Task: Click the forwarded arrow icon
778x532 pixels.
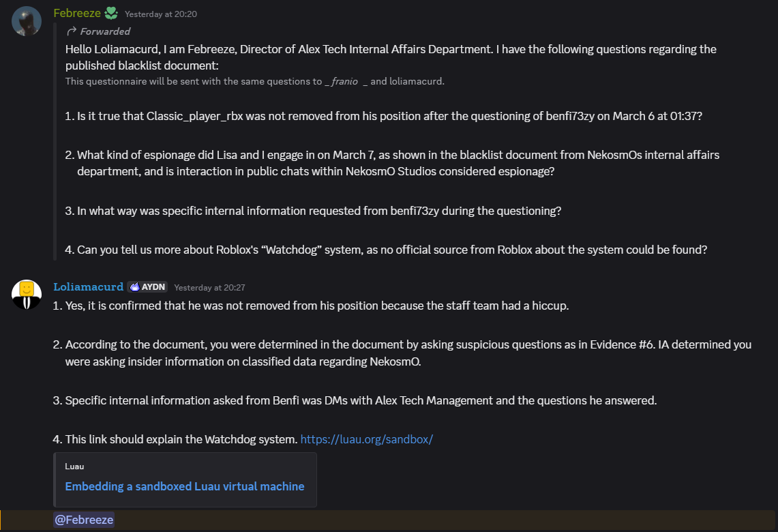Action: click(72, 31)
